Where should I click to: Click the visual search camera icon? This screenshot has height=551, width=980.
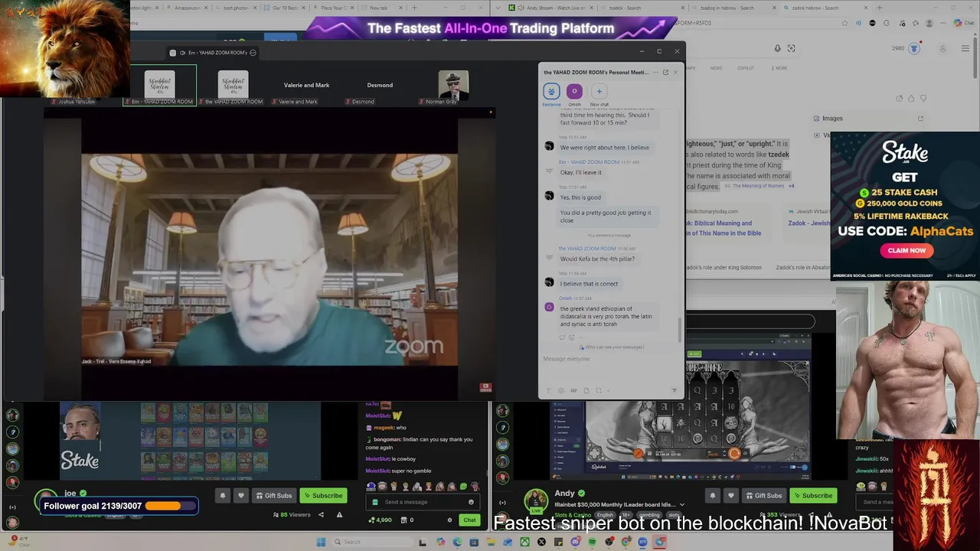pos(792,48)
